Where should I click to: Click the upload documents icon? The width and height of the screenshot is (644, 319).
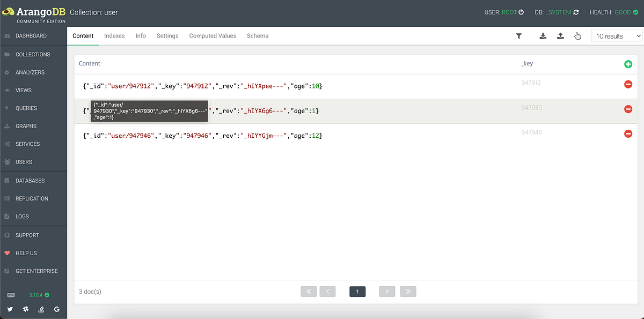pos(561,36)
